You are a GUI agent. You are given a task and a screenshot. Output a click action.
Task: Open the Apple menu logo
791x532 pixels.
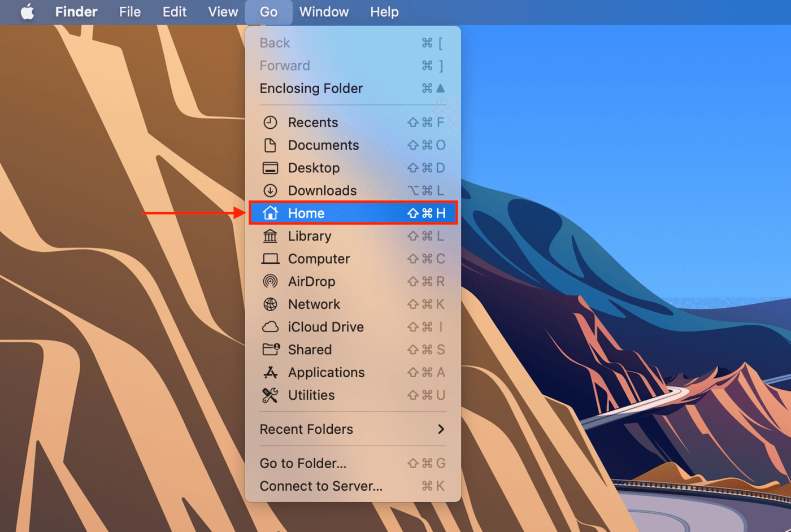(x=28, y=12)
